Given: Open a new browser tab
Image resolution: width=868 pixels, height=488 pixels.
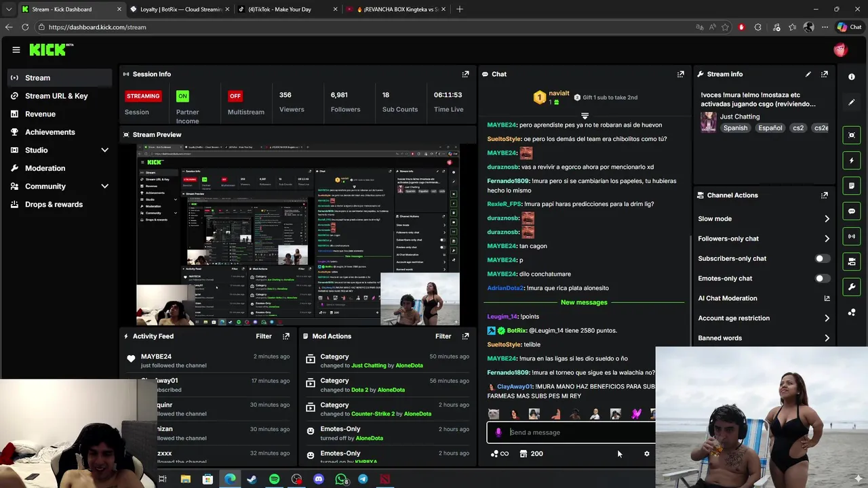Looking at the screenshot, I should pos(460,9).
